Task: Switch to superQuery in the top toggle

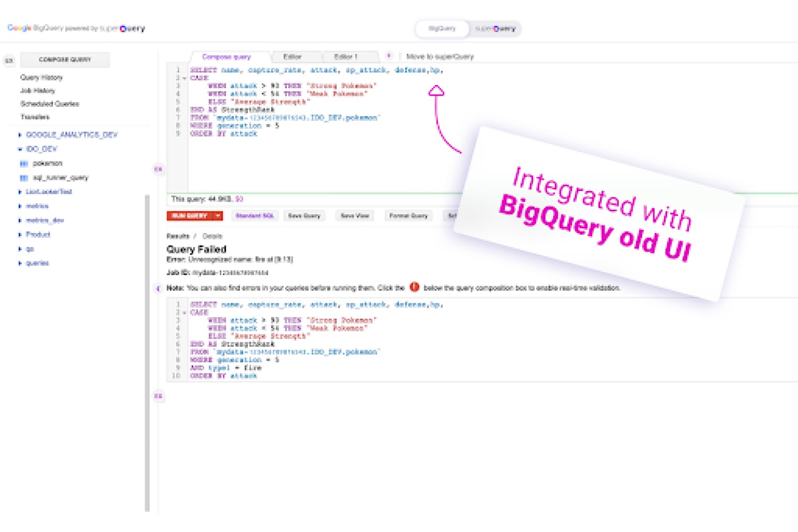Action: (495, 29)
